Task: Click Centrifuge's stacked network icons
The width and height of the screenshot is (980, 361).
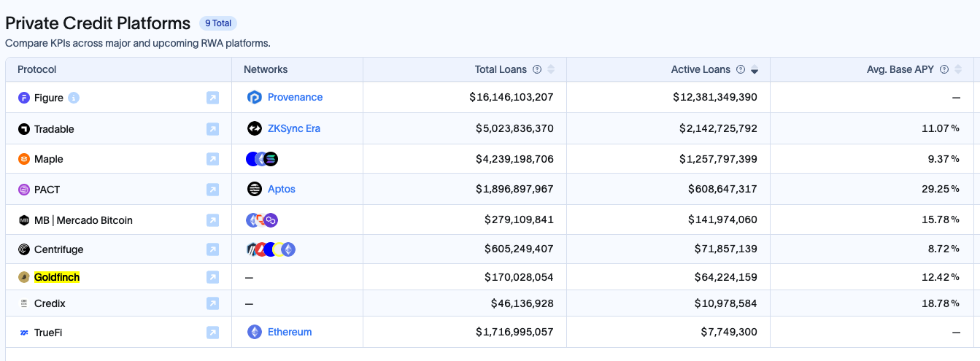Action: tap(271, 249)
